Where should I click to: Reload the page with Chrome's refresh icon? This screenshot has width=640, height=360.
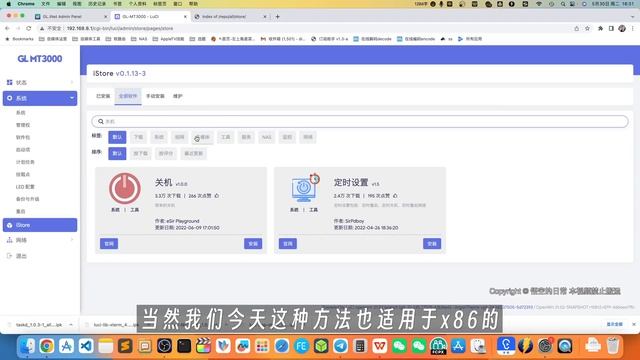29,29
